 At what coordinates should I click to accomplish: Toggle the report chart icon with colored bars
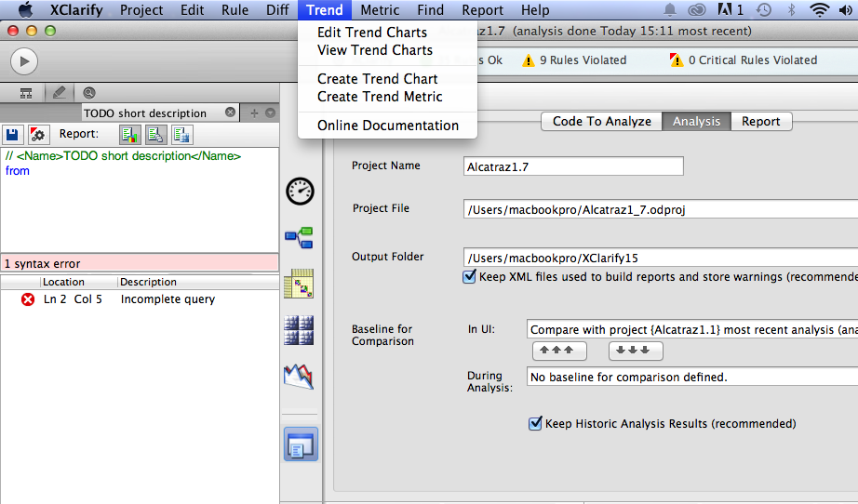[x=129, y=135]
